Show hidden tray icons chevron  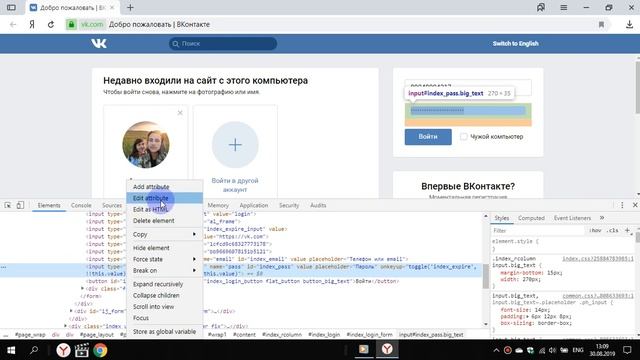coord(496,350)
